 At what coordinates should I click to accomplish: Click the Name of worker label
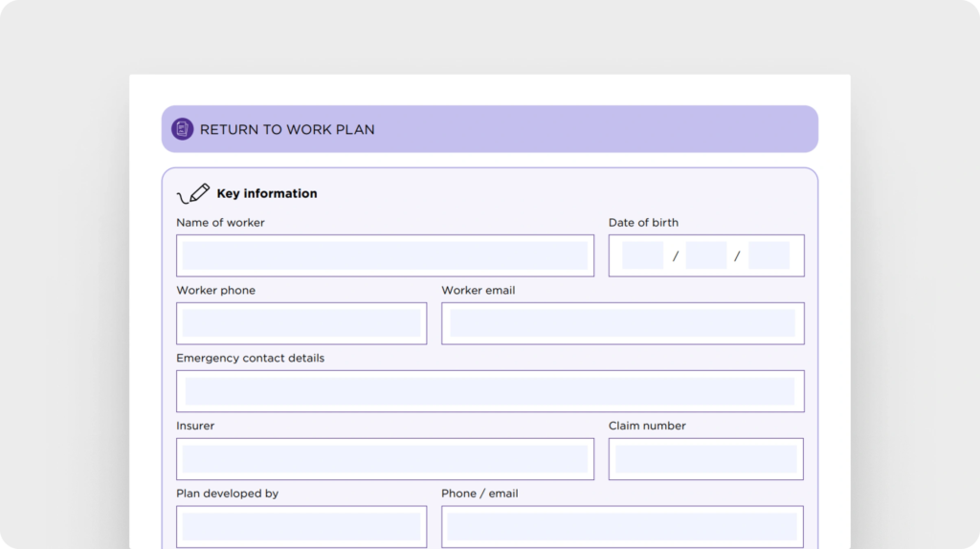220,222
